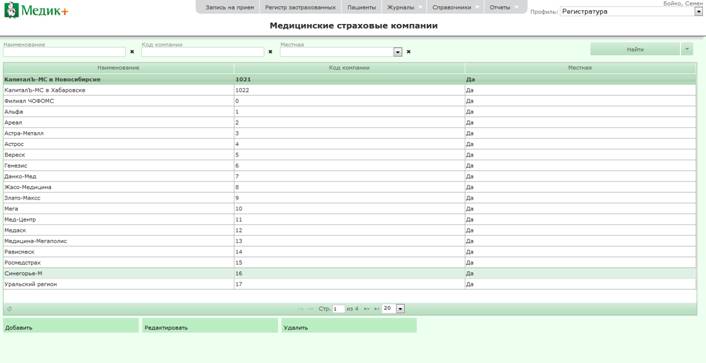Screen dimensions: 706x363
Task: Select row КапиталЪ-МС в Хабаровске
Action: click(349, 90)
